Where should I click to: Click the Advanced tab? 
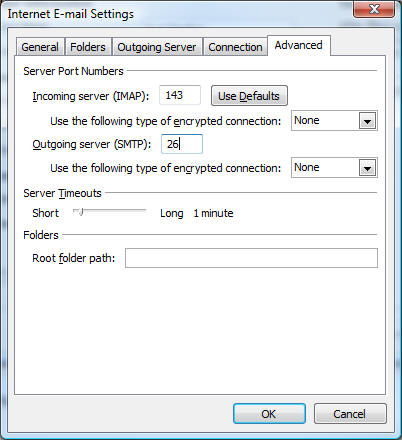[299, 45]
